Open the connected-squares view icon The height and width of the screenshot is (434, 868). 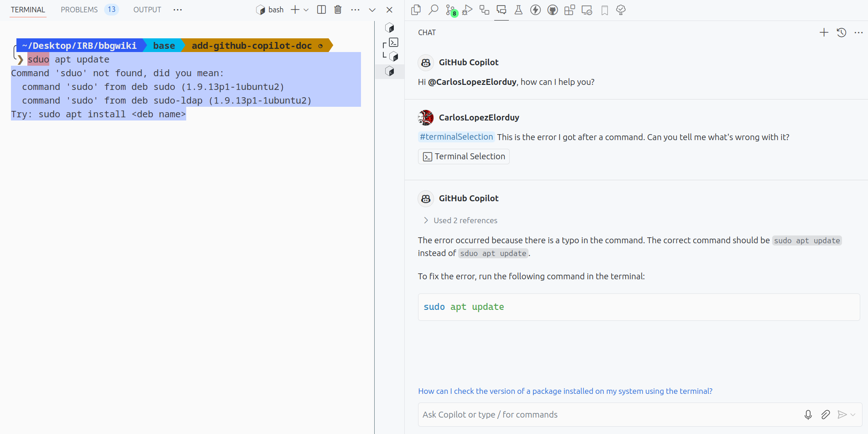[x=484, y=10]
